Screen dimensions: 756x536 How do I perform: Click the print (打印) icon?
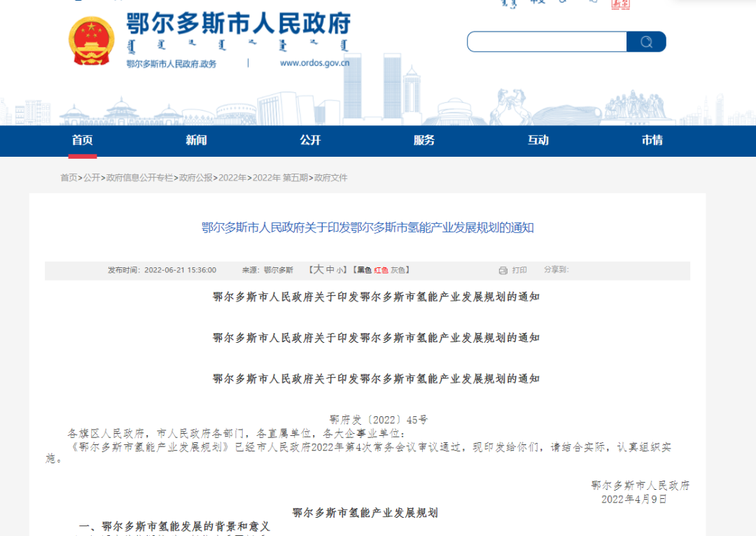pos(503,270)
